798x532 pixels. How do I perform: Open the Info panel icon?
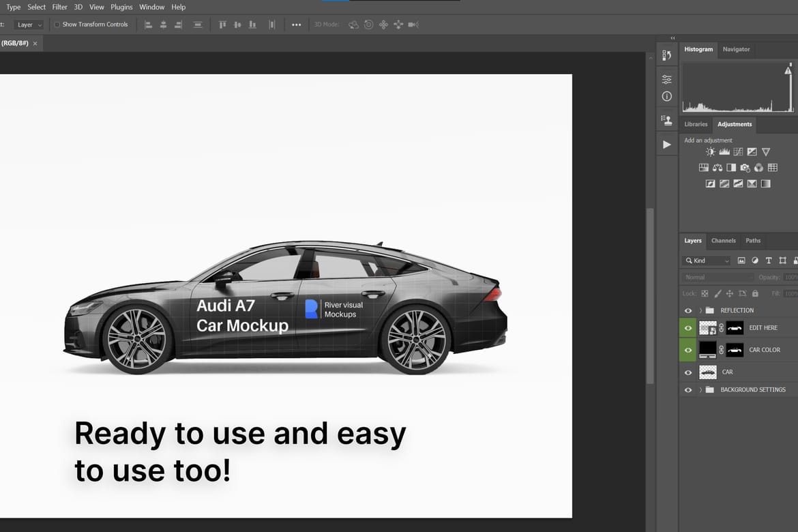(x=666, y=96)
